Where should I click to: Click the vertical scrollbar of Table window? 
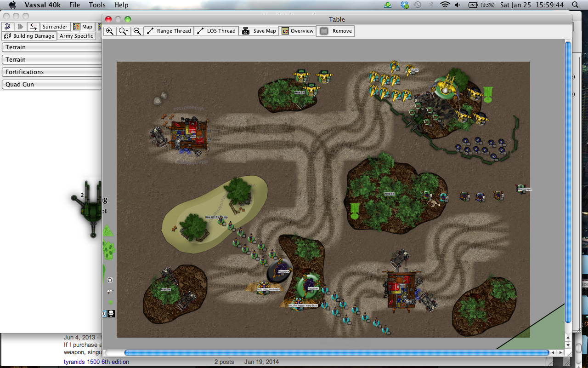click(568, 182)
